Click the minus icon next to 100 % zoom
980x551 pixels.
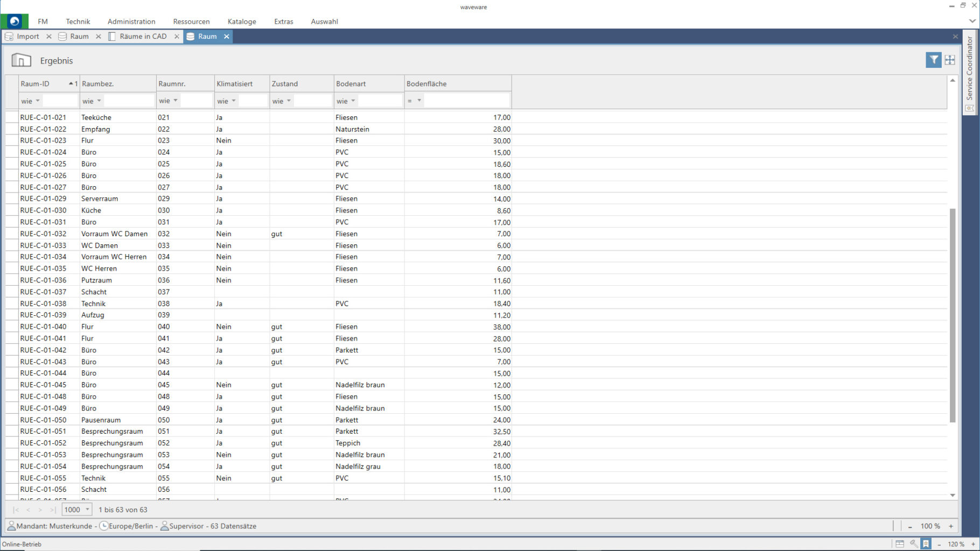pos(910,526)
